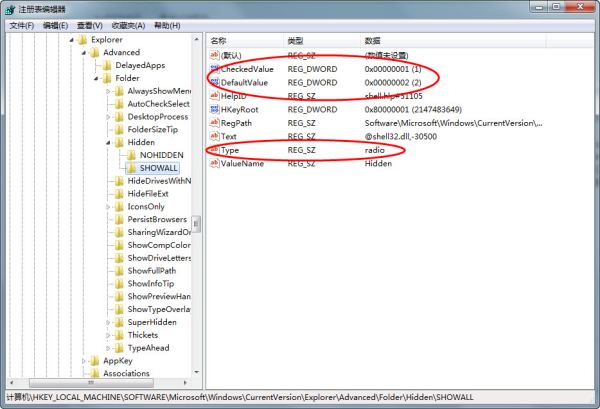
Task: Select the ShowPreviewHandlers key
Action: coord(159,296)
